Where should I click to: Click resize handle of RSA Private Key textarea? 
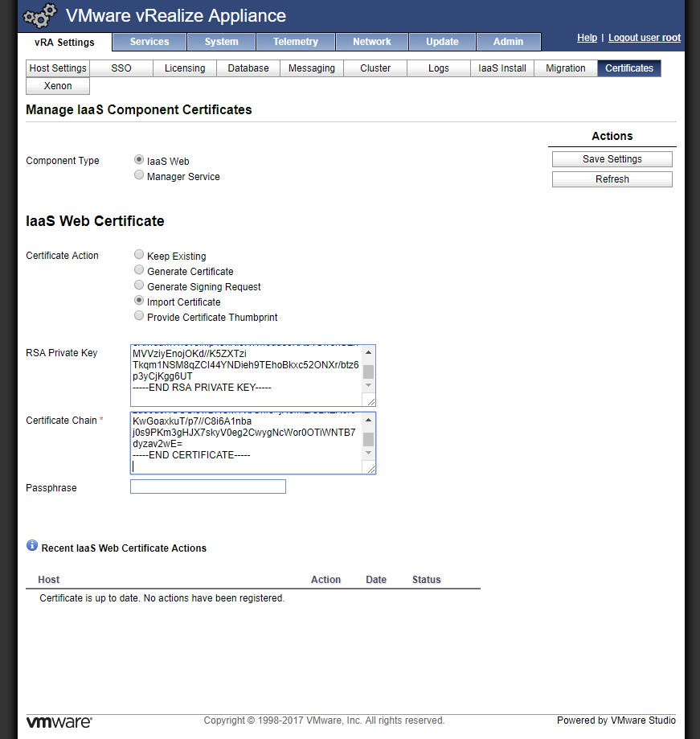369,400
